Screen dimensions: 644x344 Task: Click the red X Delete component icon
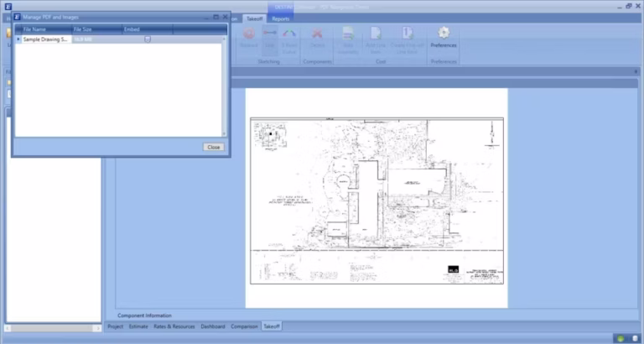tap(317, 33)
